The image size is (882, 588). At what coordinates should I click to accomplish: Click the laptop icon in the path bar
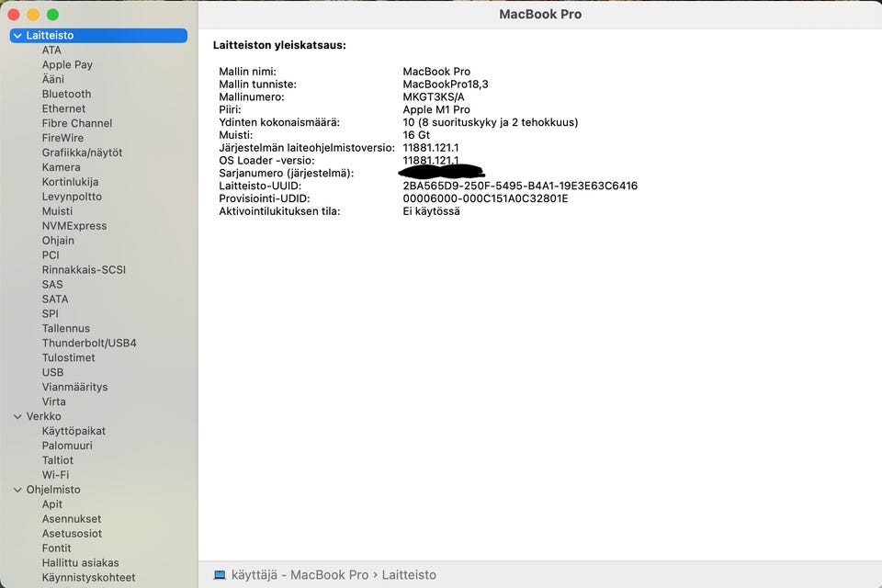click(x=220, y=575)
